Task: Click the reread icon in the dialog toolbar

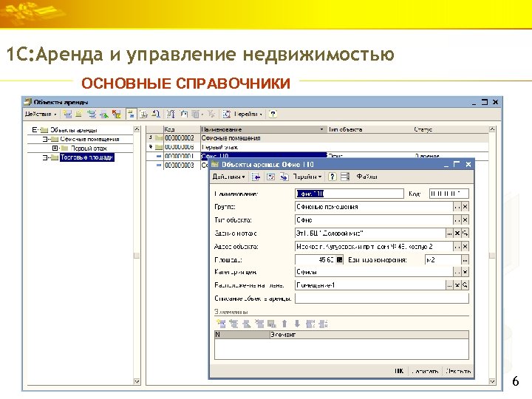Action: [270, 177]
